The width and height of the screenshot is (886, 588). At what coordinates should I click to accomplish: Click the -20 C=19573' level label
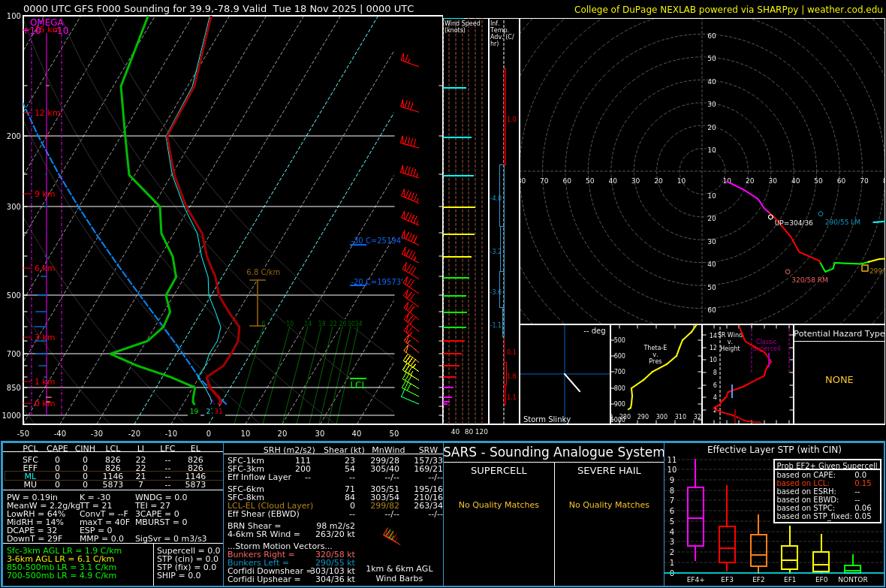point(376,282)
